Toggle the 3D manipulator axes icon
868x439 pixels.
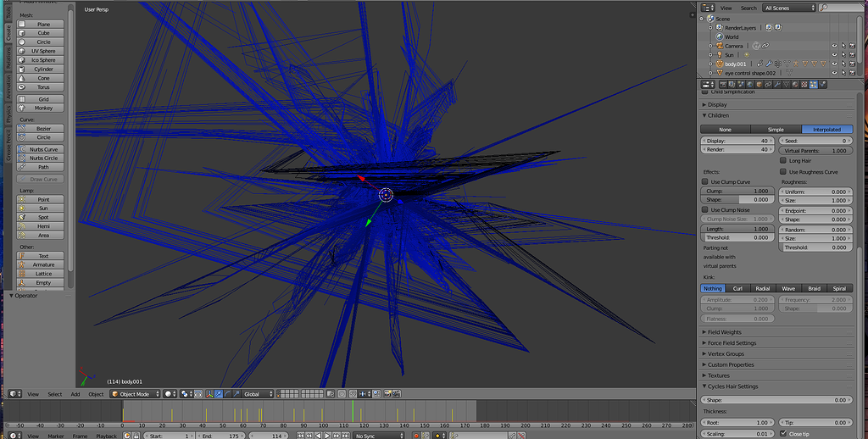[210, 393]
